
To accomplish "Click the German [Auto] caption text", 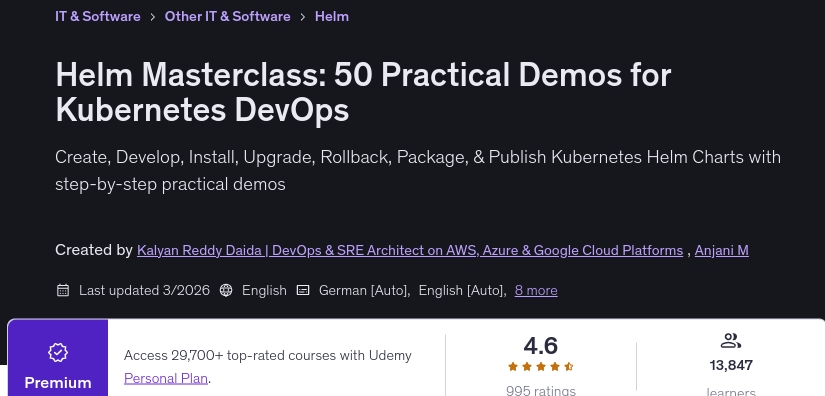I will [x=364, y=290].
